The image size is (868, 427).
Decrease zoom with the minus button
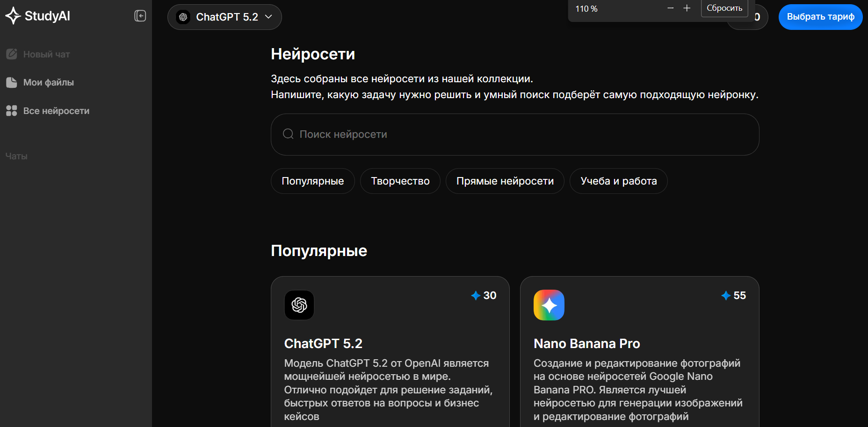tap(670, 8)
